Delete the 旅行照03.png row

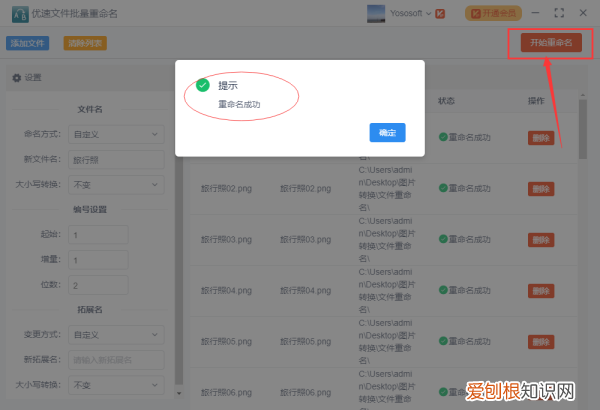(541, 240)
